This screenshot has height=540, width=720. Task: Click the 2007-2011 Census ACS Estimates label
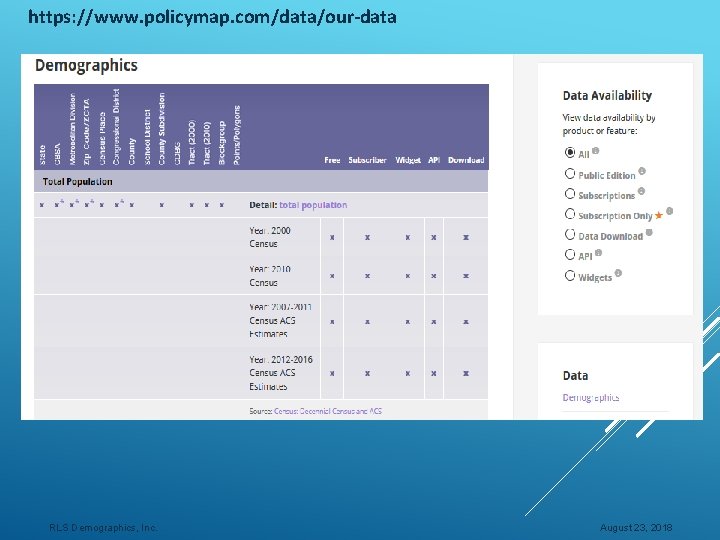coord(281,321)
